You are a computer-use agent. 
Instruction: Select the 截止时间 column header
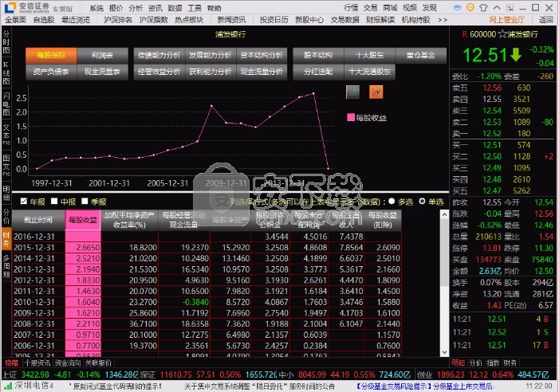(38, 220)
